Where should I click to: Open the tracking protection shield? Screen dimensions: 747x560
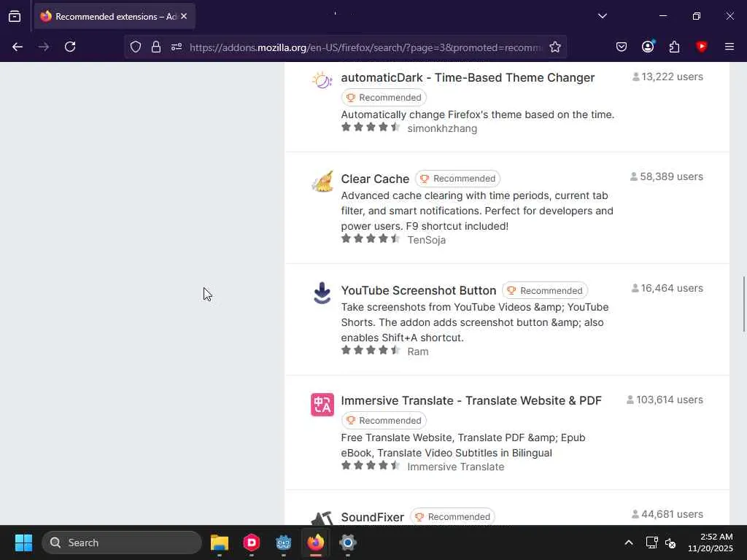[136, 47]
